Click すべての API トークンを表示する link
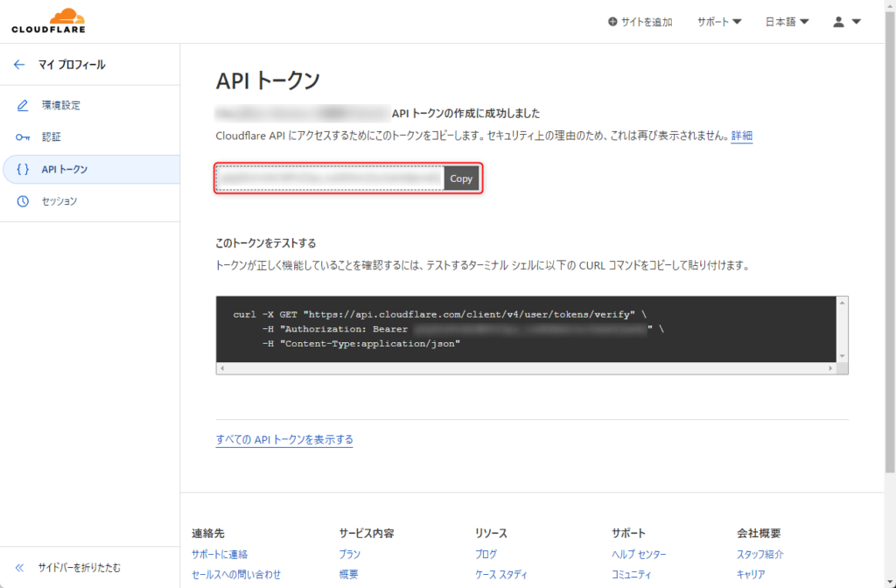This screenshot has width=896, height=588. click(x=284, y=439)
